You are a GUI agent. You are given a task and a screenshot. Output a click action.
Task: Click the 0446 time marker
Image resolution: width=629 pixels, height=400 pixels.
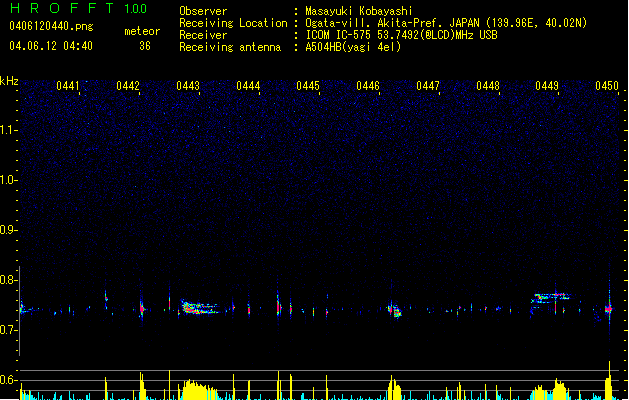point(368,86)
